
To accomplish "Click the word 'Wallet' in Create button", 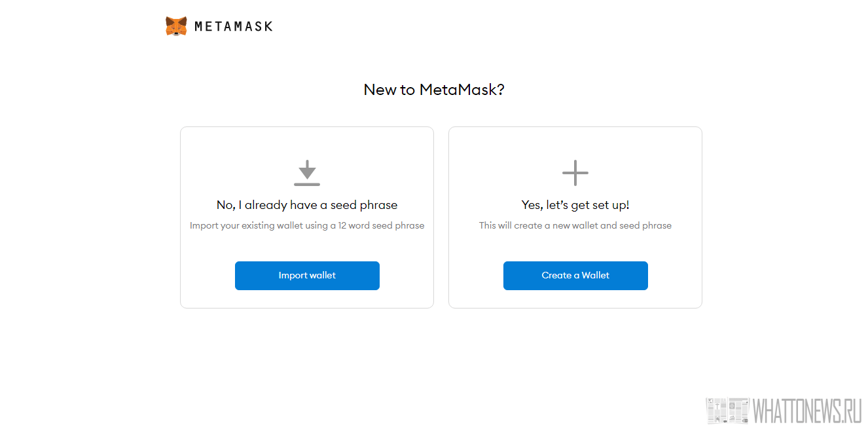I will 596,276.
